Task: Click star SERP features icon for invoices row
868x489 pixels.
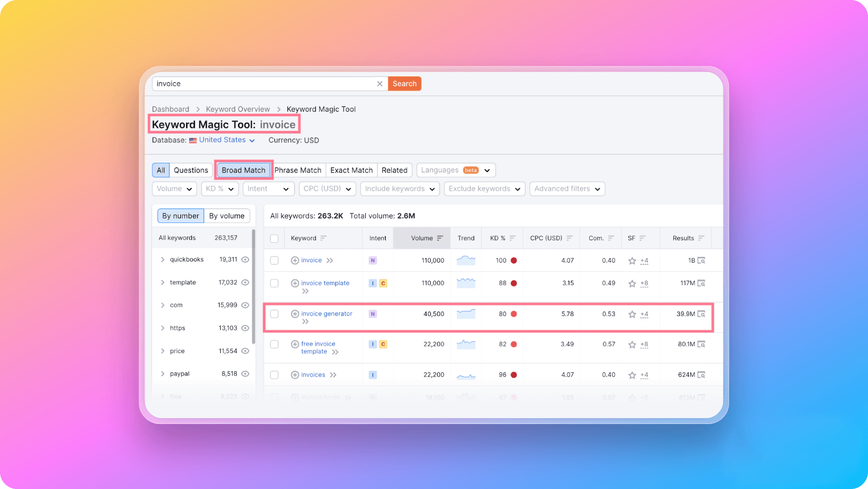Action: click(x=632, y=375)
